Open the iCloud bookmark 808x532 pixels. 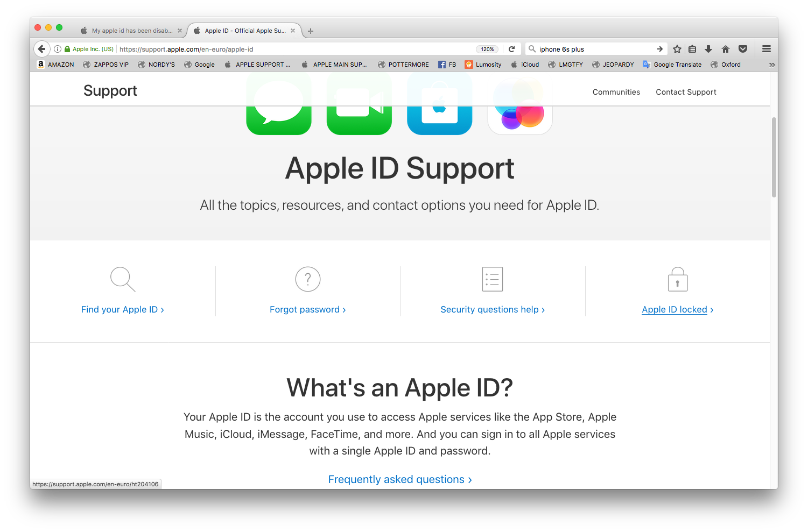(525, 65)
